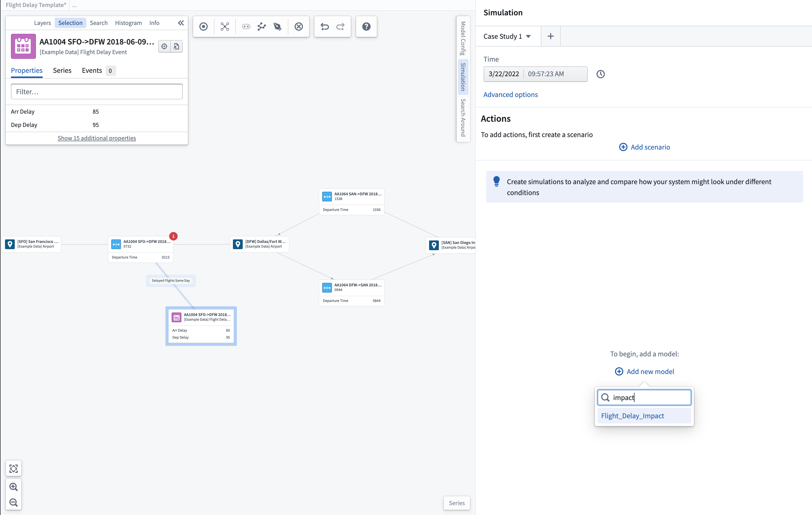Screen dimensions: 812x515
Task: Collapse the left panel with chevron
Action: point(181,22)
